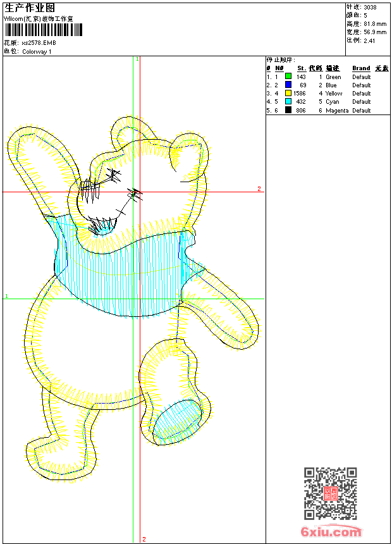The width and height of the screenshot is (392, 544).
Task: Click the barcode under the studio name
Action: pos(44,30)
